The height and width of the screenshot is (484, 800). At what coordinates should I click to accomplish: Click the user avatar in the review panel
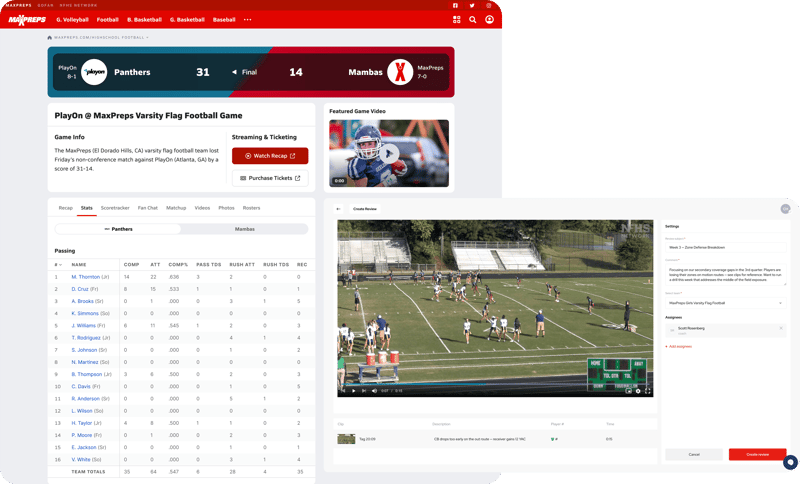click(785, 209)
